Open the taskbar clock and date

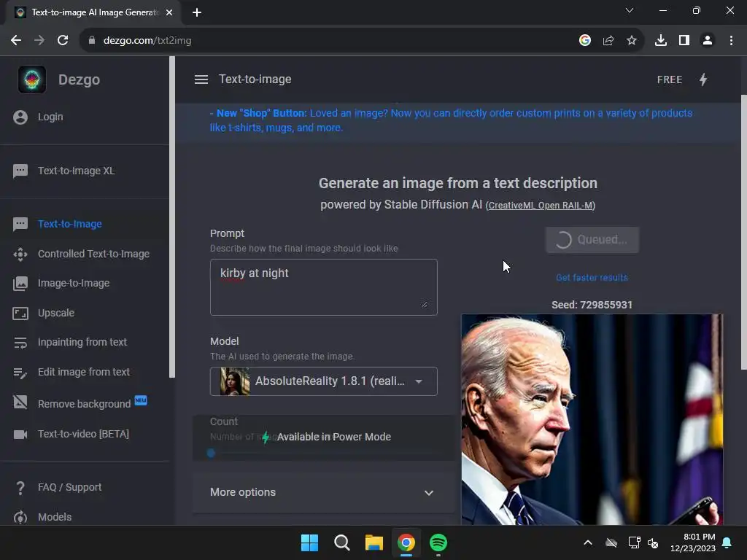point(693,542)
